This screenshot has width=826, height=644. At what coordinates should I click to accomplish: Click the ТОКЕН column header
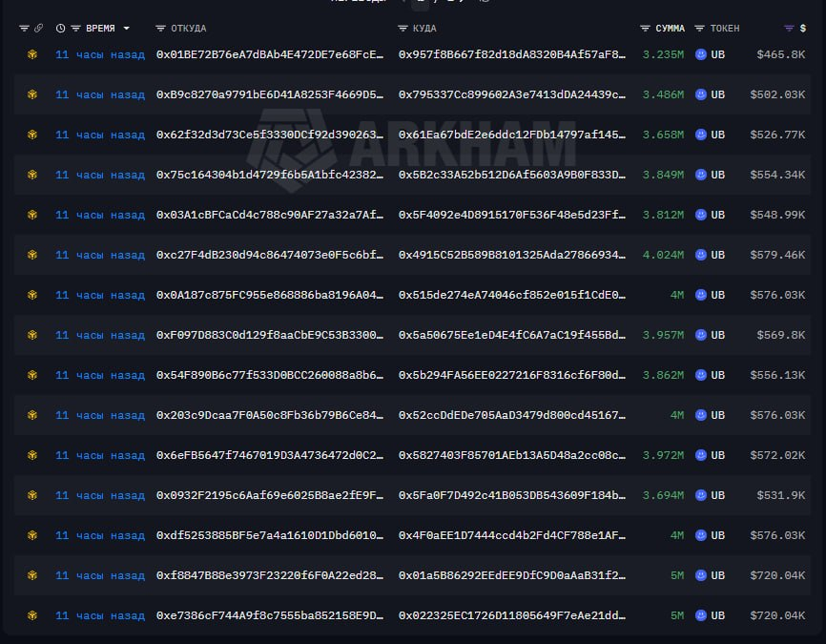[x=725, y=29]
